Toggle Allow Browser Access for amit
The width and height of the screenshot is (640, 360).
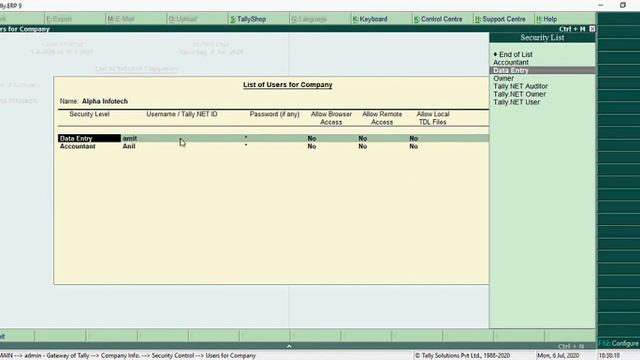312,138
